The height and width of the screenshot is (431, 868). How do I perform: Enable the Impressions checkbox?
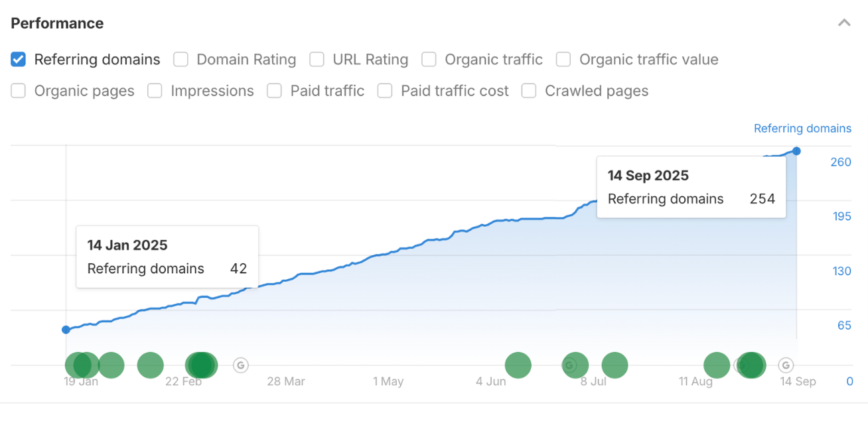click(155, 91)
